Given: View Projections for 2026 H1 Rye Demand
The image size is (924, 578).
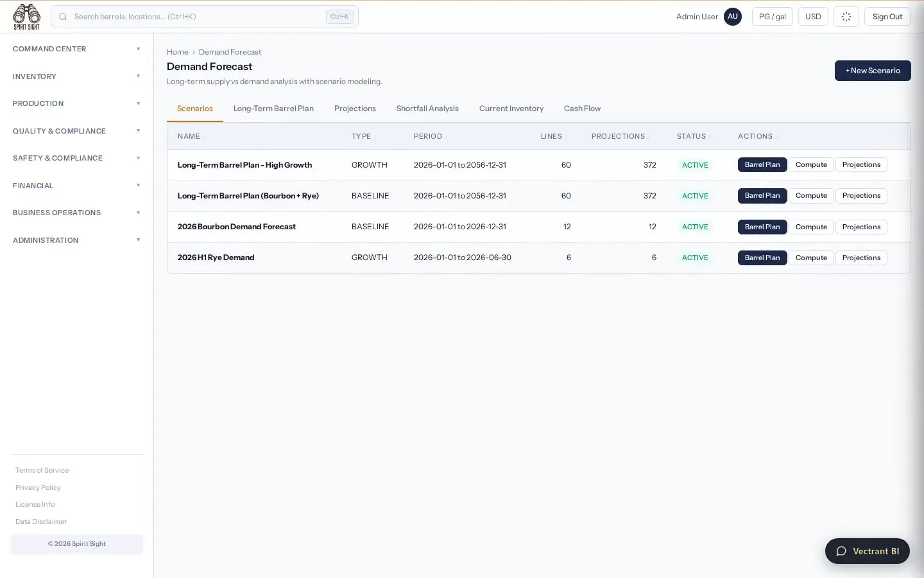Looking at the screenshot, I should click(861, 258).
